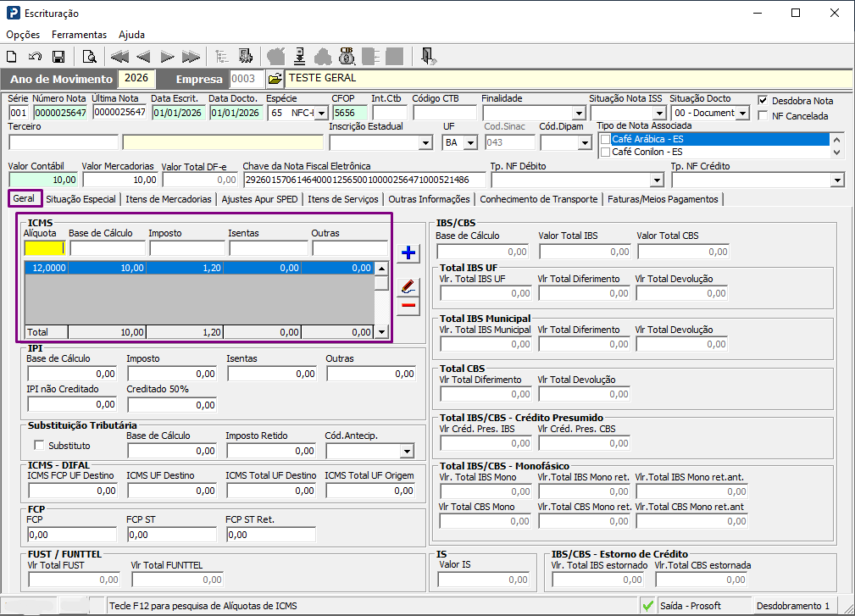Click the exit door toolbar icon

click(x=428, y=56)
